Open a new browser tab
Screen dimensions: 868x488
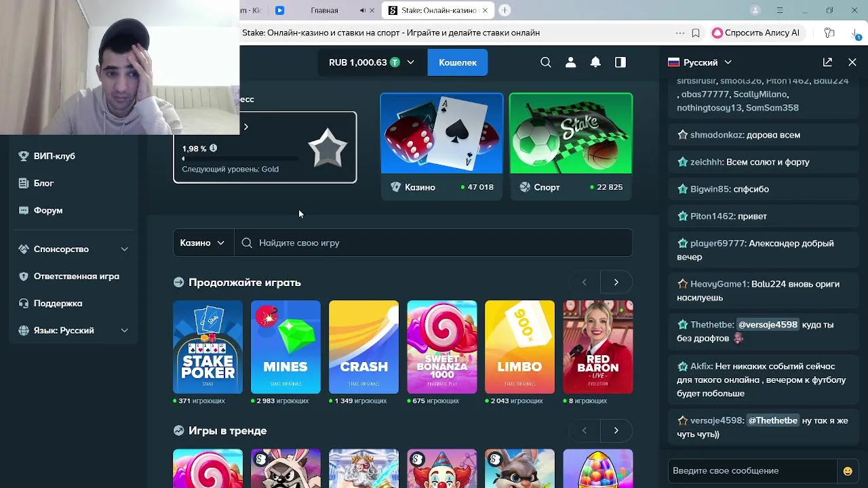[x=505, y=10]
